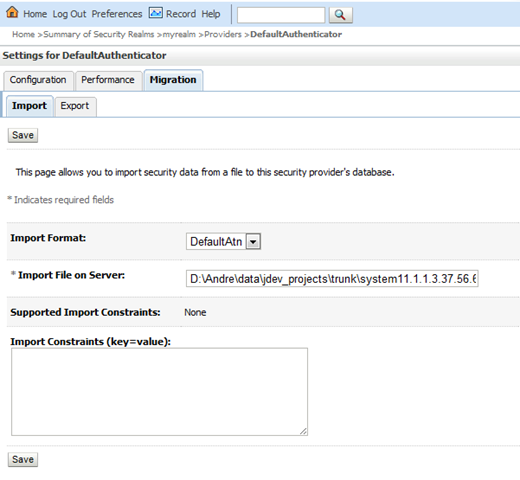Go to Summary of Security Realms breadcrumb
The width and height of the screenshot is (520, 480).
coord(99,34)
